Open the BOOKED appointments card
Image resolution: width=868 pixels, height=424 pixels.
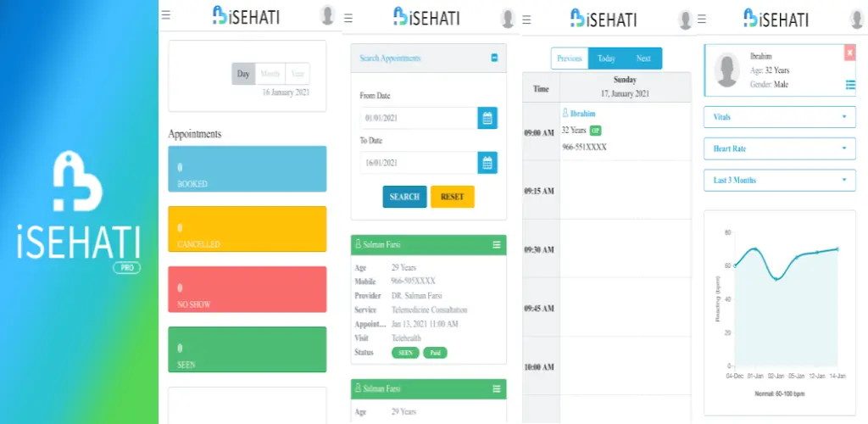[247, 169]
